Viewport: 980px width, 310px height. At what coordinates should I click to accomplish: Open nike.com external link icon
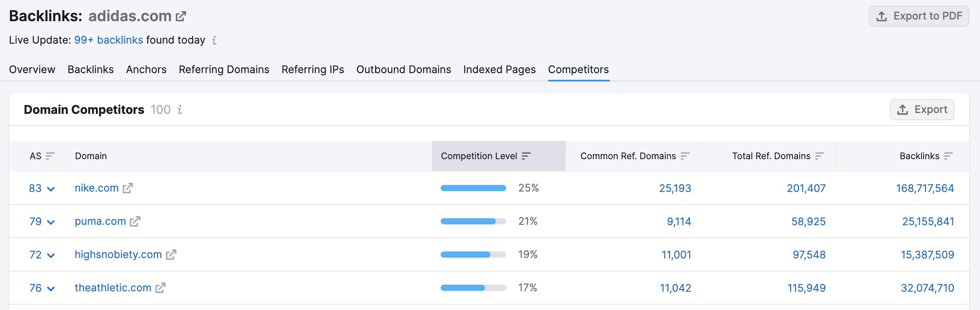pyautogui.click(x=128, y=188)
